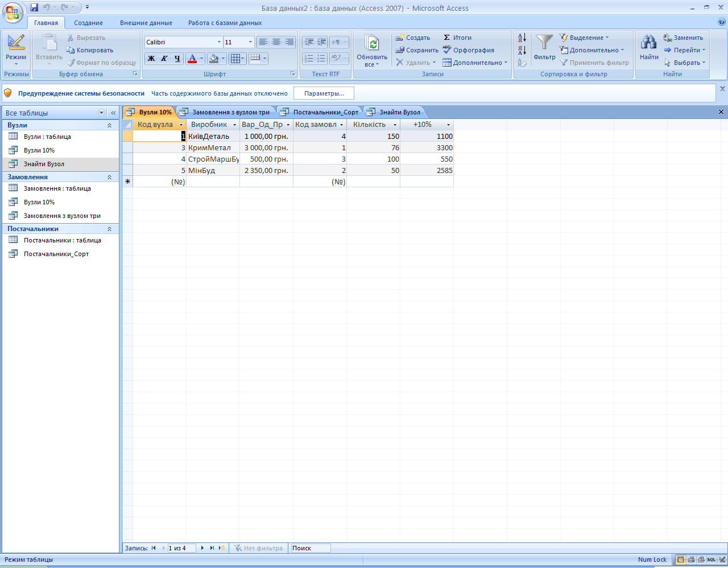
Task: Open Выделение filter dropdown
Action: (584, 38)
